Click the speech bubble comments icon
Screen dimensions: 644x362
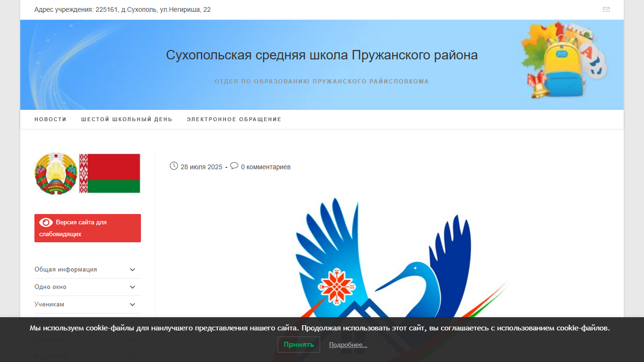pyautogui.click(x=234, y=166)
